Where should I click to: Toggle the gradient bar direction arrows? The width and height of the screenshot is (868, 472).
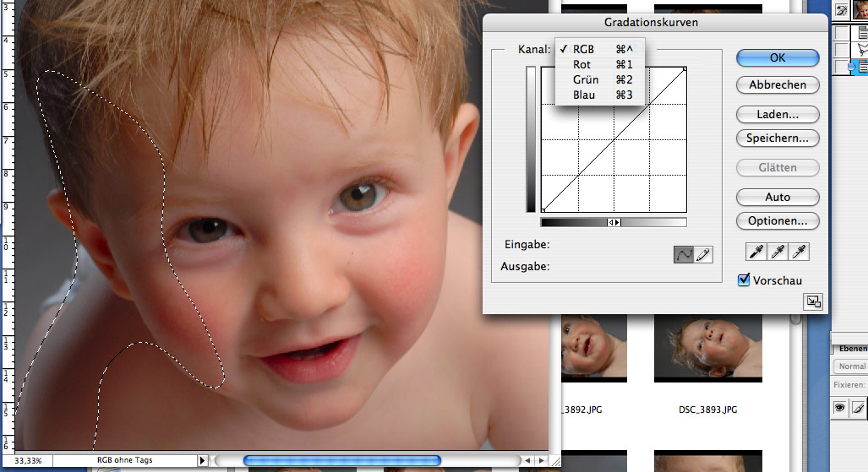coord(614,223)
